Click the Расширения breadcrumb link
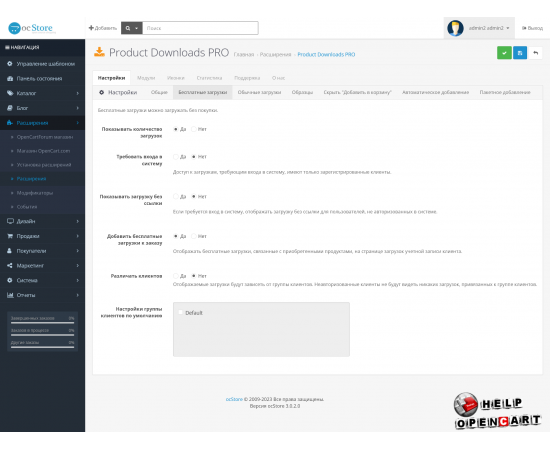Image resolution: width=550 pixels, height=450 pixels. (275, 54)
